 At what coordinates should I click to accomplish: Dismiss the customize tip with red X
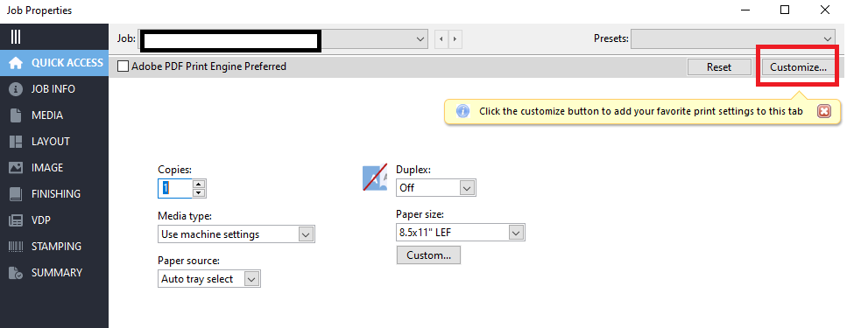(823, 111)
